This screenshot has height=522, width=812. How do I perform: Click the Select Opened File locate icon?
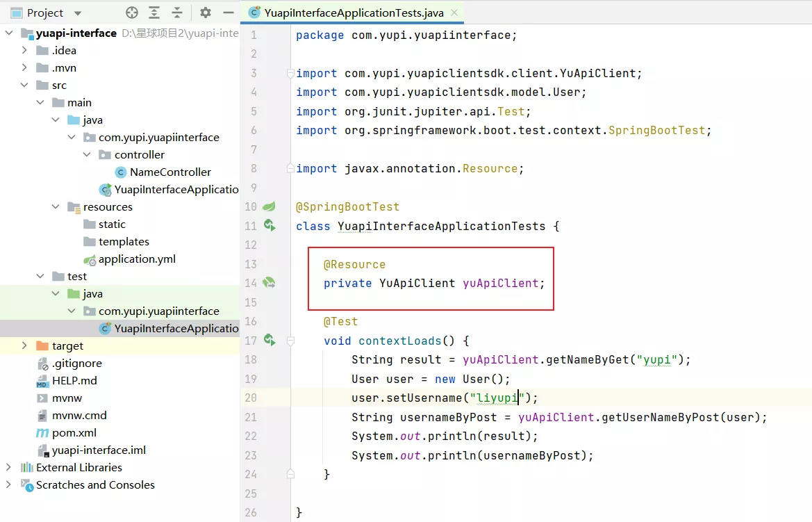pyautogui.click(x=132, y=13)
